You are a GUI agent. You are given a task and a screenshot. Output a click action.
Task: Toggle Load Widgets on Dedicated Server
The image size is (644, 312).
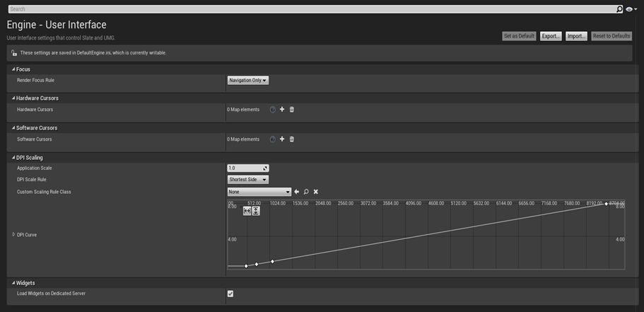230,294
